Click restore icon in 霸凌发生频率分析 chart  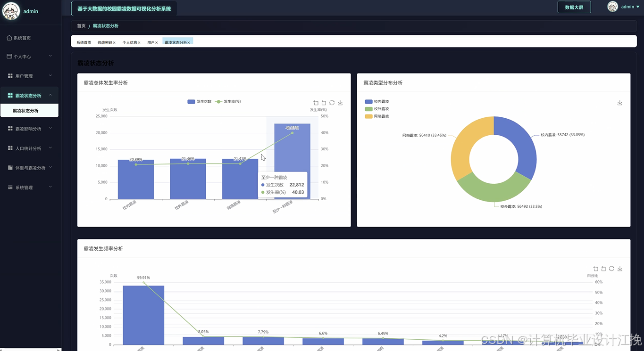(x=611, y=269)
